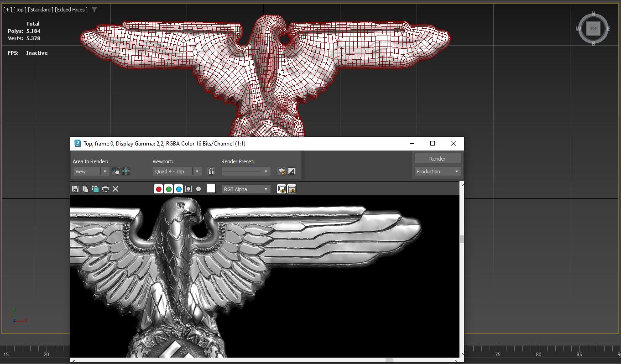Click the render window horizontal scrollbar thumb
Screen dimensions: 621x364
[389, 360]
